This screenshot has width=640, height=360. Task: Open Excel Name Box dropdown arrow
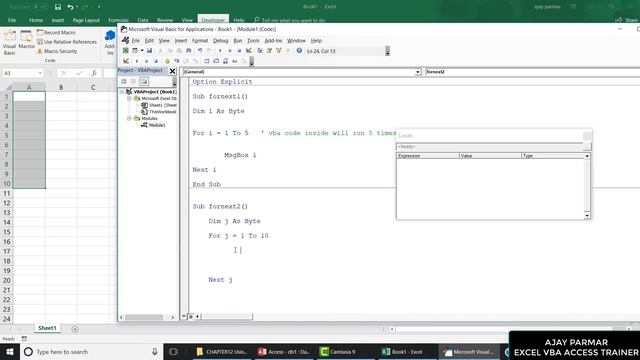tap(40, 73)
